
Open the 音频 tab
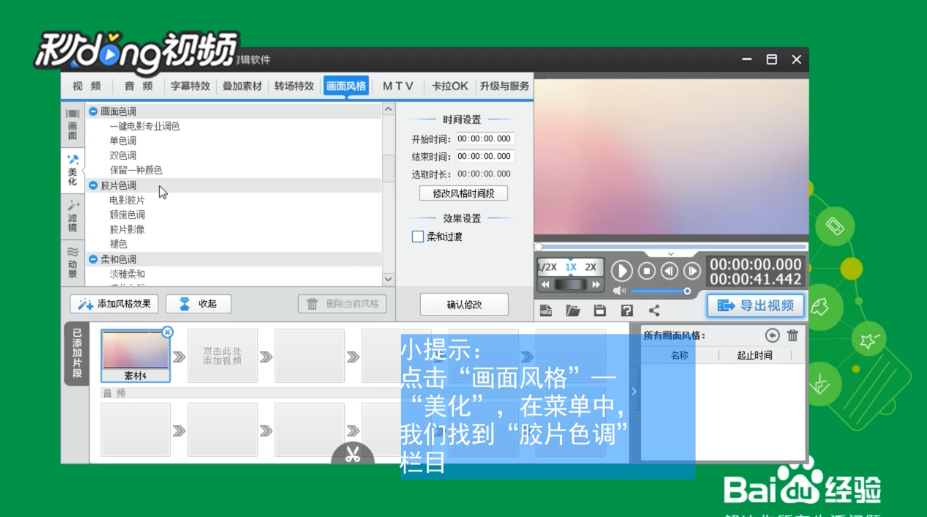tap(138, 86)
